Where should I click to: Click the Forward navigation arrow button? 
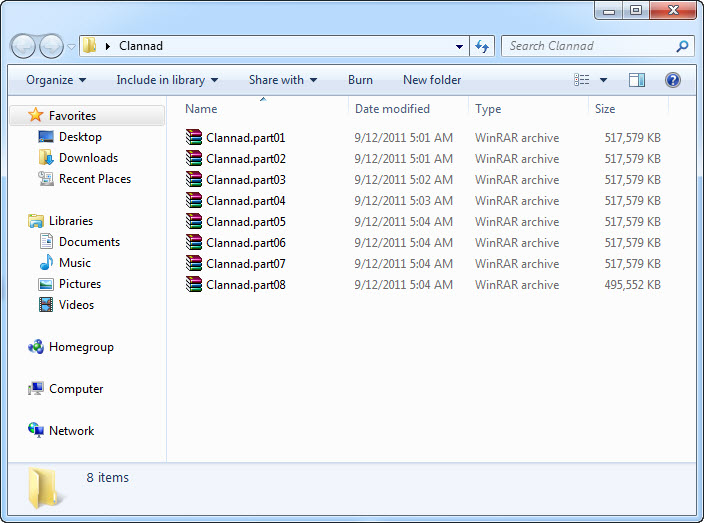(51, 46)
